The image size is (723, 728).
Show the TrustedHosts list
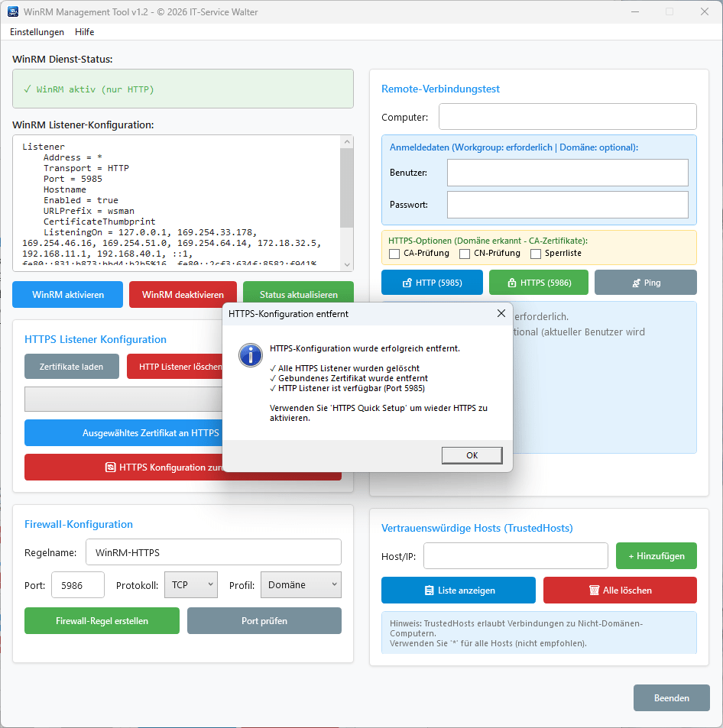(x=458, y=590)
